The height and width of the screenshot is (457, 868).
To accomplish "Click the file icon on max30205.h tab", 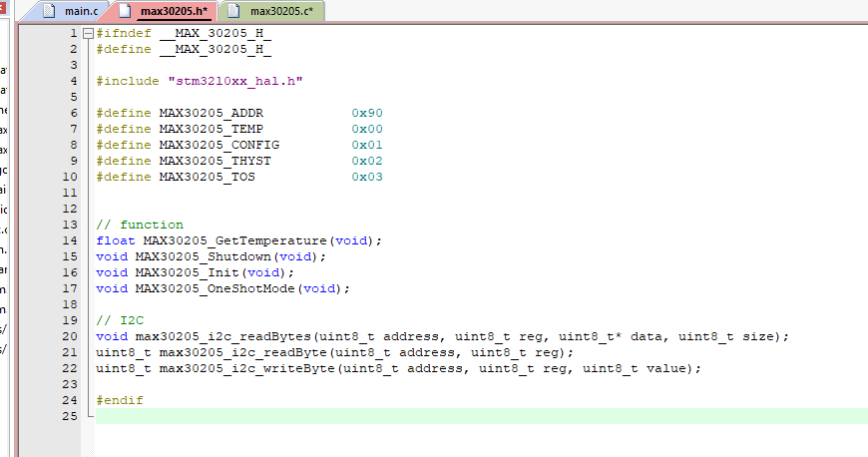I will point(125,12).
